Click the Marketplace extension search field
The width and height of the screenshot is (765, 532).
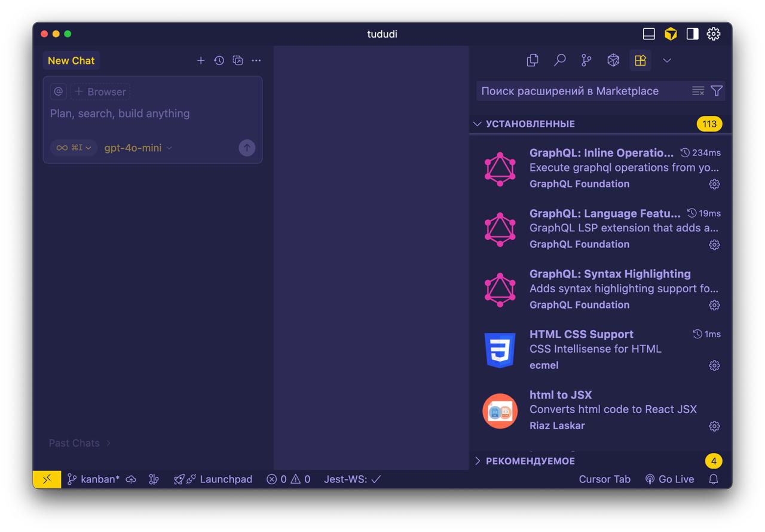click(x=580, y=91)
